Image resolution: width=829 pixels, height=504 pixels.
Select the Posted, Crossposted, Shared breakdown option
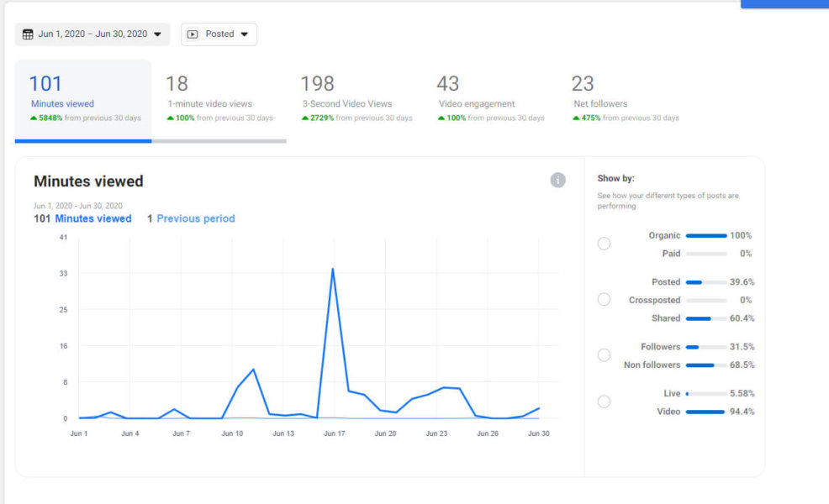604,299
